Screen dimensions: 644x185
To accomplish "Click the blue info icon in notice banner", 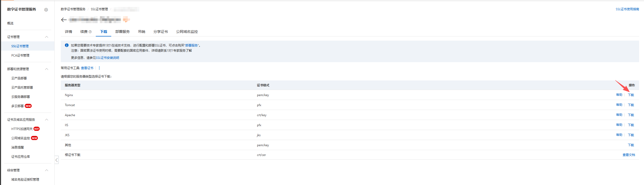I will 67,45.
